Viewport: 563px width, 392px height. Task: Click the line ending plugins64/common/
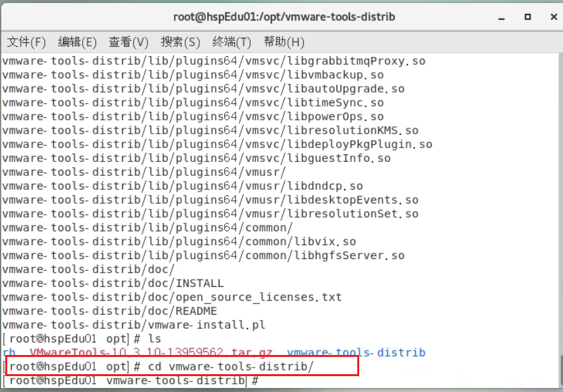coord(148,228)
